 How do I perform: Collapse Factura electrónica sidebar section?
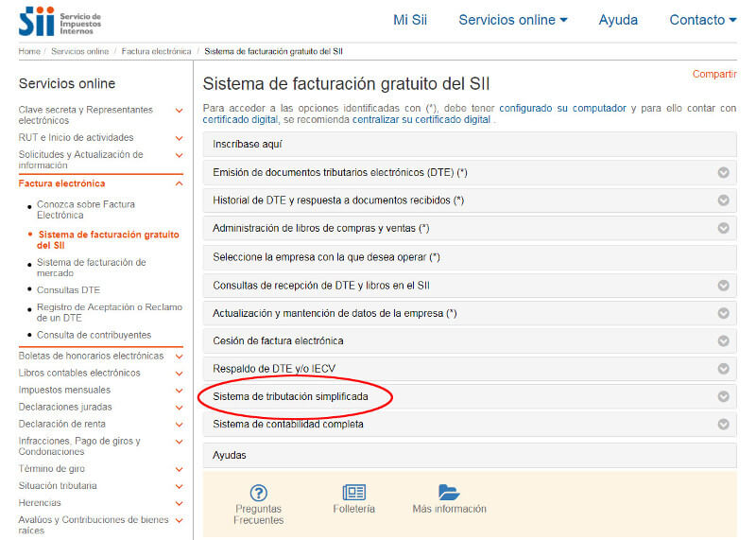[x=179, y=183]
